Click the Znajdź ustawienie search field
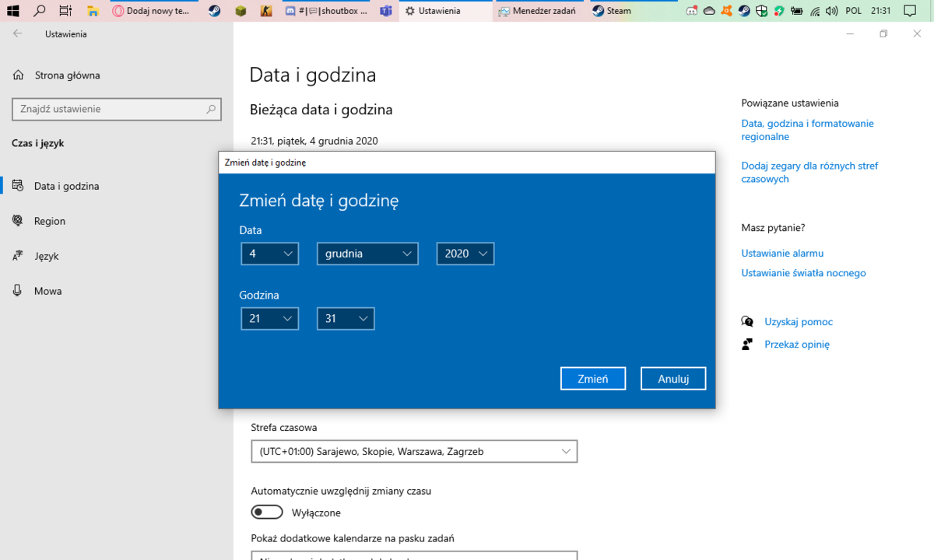The height and width of the screenshot is (560, 934). (x=117, y=109)
